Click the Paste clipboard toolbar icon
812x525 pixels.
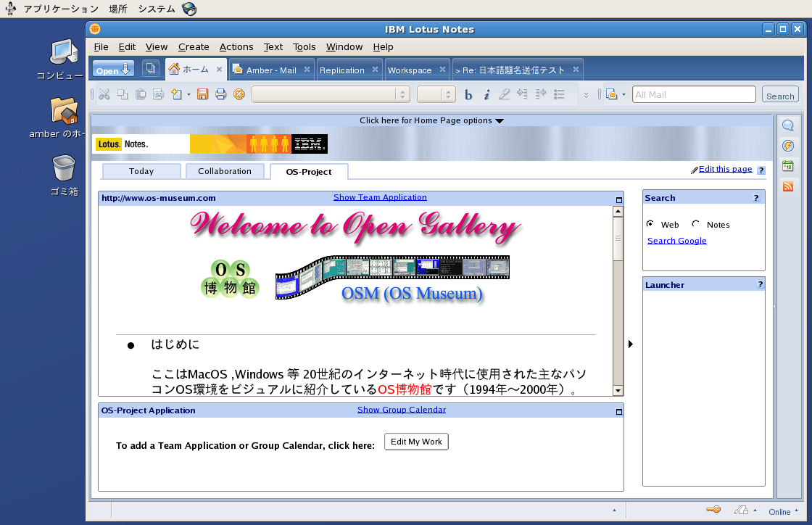141,94
